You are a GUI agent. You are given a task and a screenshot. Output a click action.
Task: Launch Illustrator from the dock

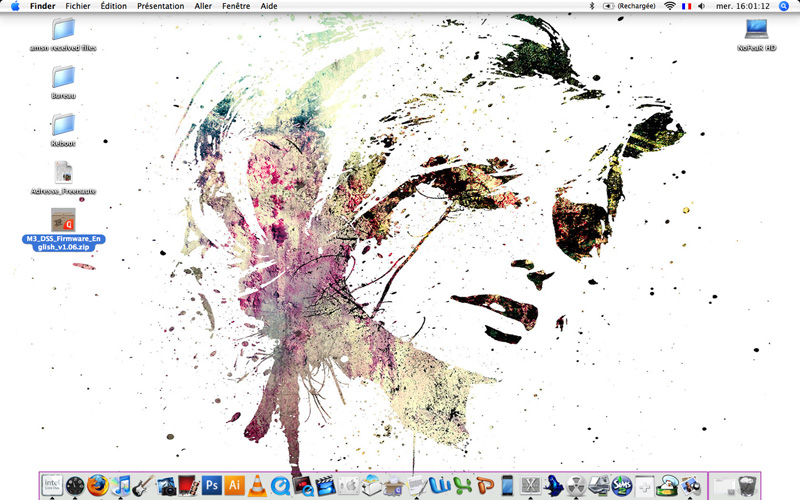[235, 485]
